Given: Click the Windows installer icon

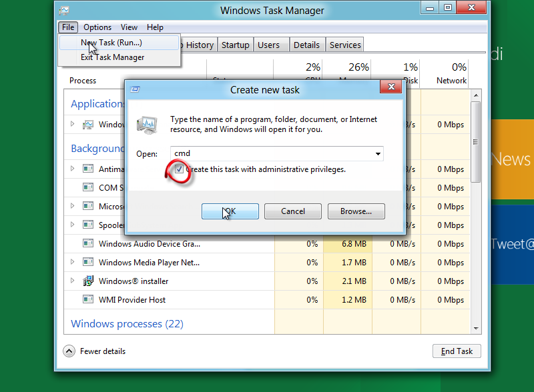Looking at the screenshot, I should click(88, 281).
